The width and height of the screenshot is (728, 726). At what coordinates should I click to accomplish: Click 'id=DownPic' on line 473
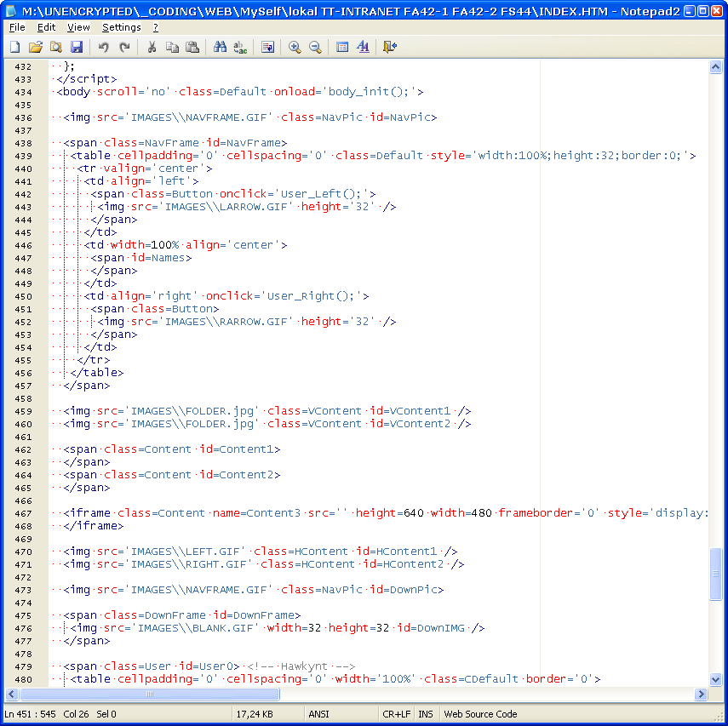tap(403, 590)
